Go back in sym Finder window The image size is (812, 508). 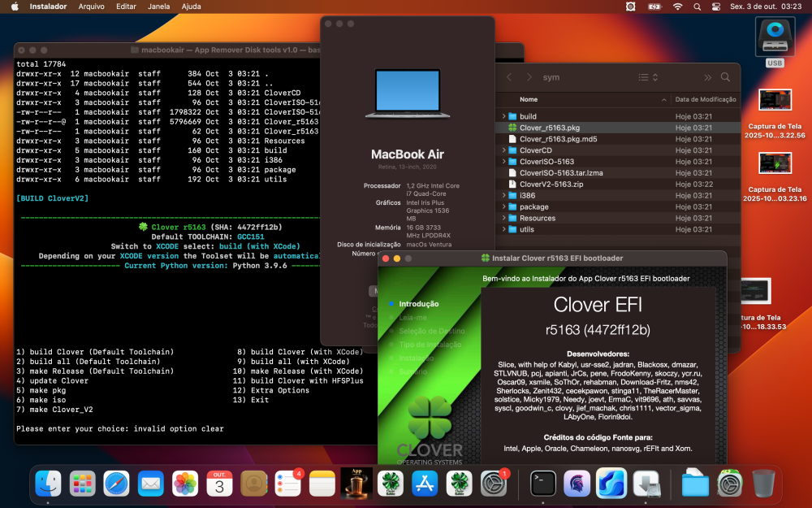(x=509, y=77)
